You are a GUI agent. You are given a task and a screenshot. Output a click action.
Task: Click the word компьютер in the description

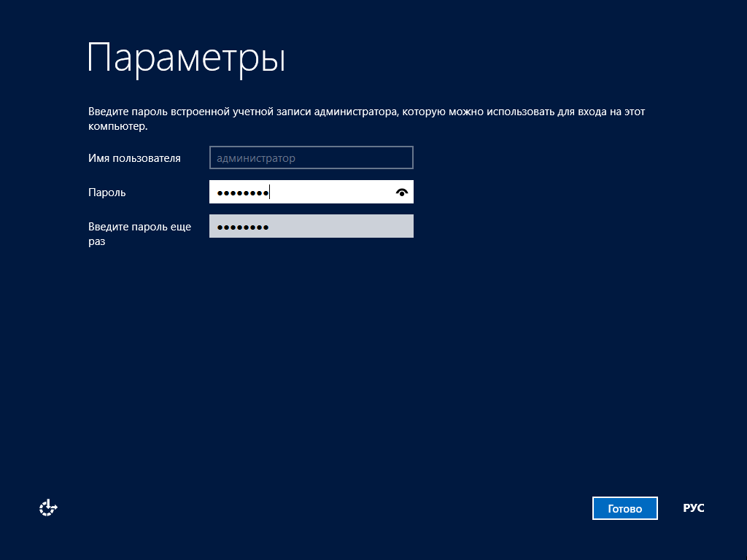(x=117, y=126)
